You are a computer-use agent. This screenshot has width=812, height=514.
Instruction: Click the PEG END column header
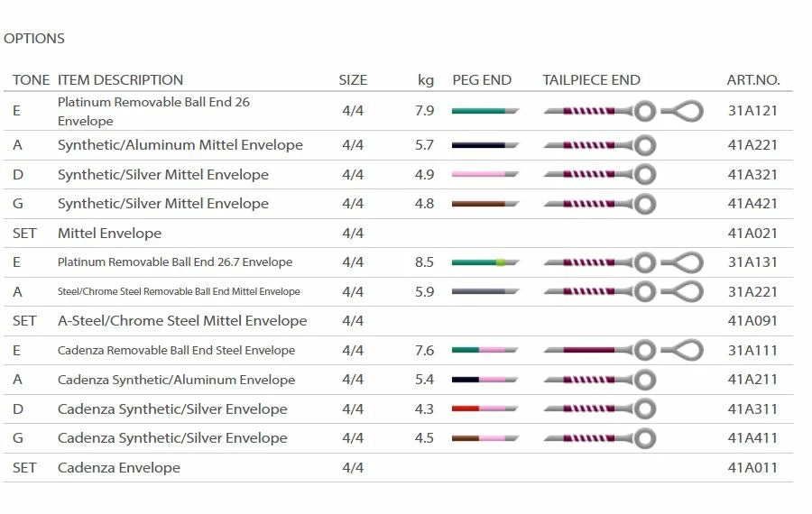(x=482, y=80)
